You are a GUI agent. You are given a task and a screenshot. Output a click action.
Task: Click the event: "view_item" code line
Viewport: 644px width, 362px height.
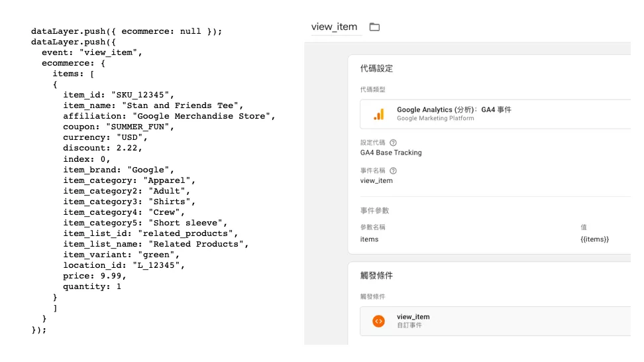91,52
